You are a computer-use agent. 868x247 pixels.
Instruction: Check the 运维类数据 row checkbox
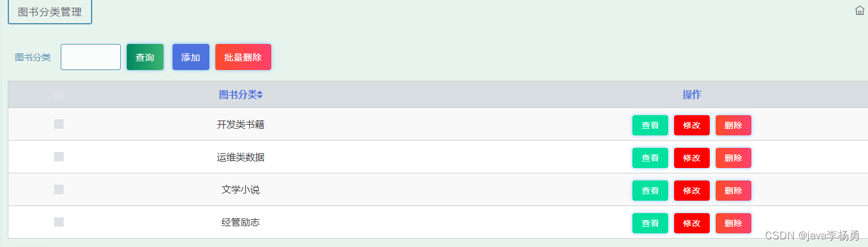pyautogui.click(x=59, y=157)
